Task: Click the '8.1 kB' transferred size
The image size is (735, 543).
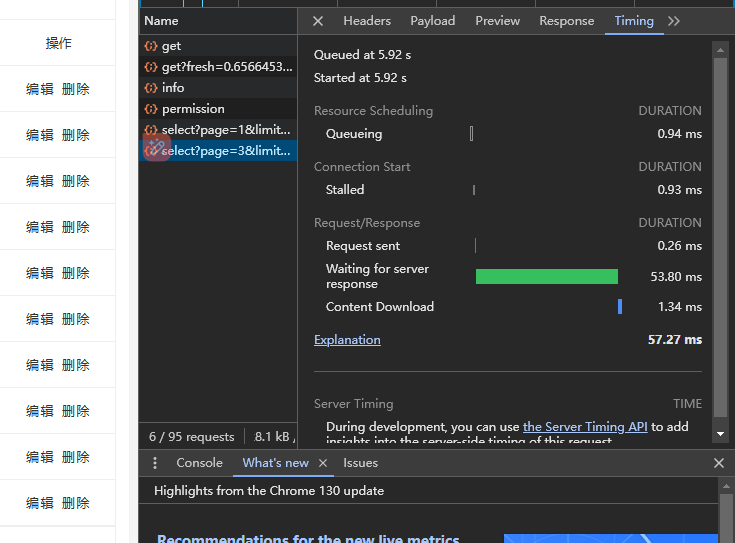Action: pyautogui.click(x=272, y=437)
